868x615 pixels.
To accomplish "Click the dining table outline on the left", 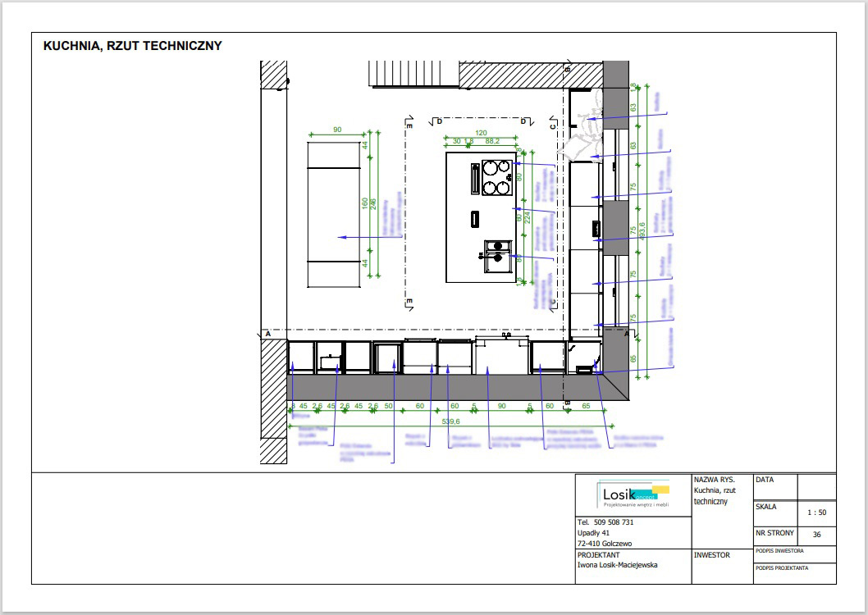I will point(335,214).
